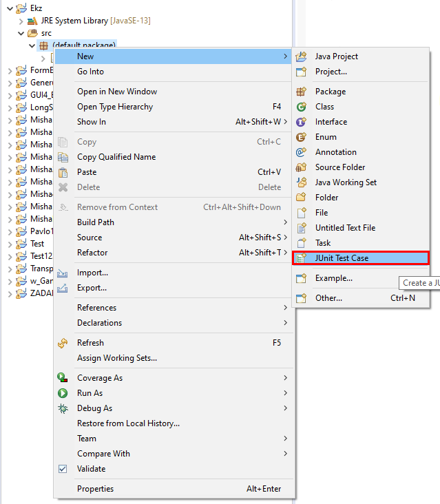Expand the ZADA project node
440x504 pixels.
pos(10,294)
